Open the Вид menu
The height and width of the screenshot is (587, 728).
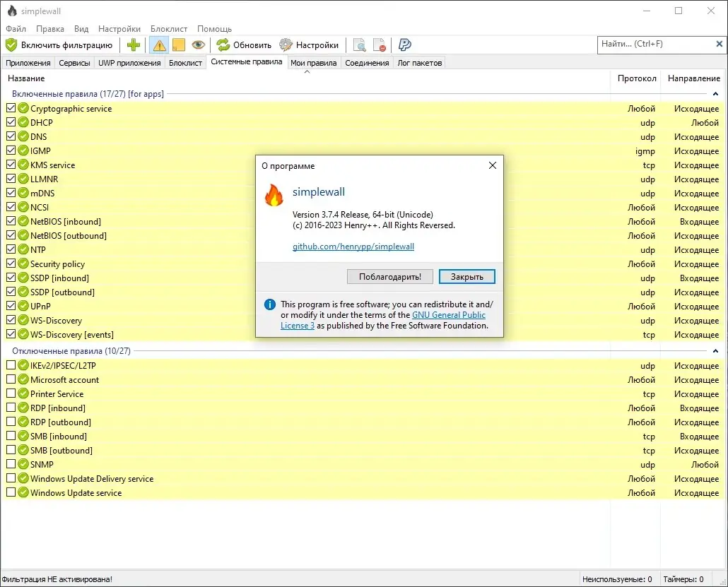pyautogui.click(x=81, y=29)
